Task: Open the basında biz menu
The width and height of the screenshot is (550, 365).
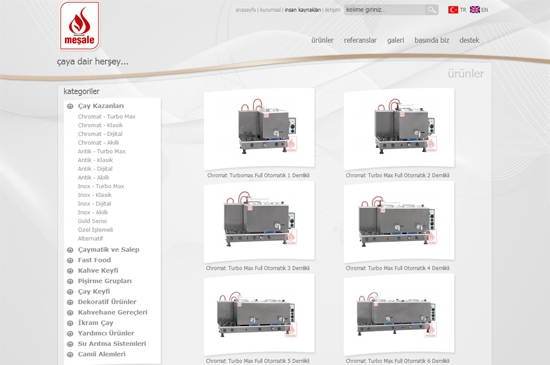Action: coord(432,40)
